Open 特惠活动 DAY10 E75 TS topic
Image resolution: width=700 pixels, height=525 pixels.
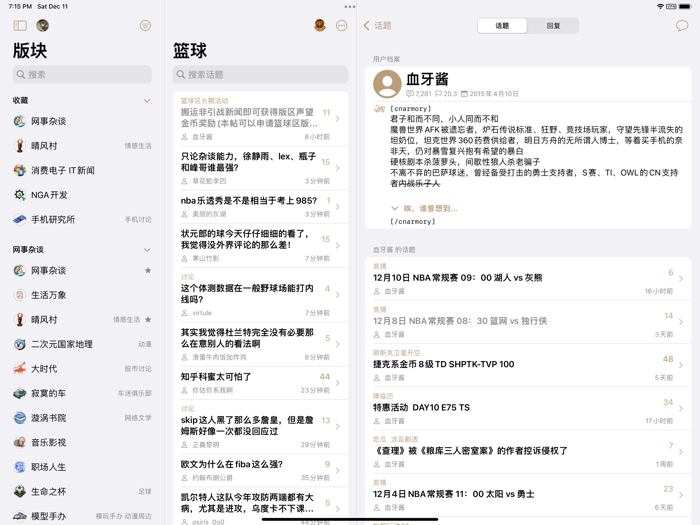coord(528,408)
